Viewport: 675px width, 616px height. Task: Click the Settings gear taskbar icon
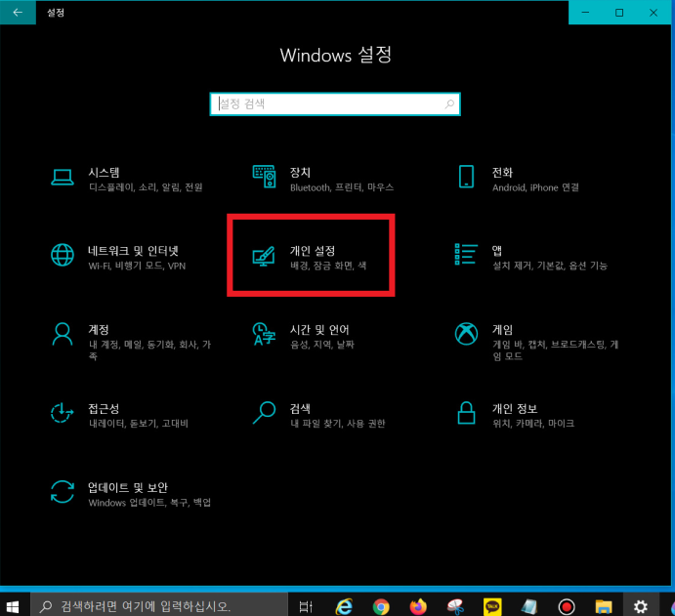coord(641,607)
